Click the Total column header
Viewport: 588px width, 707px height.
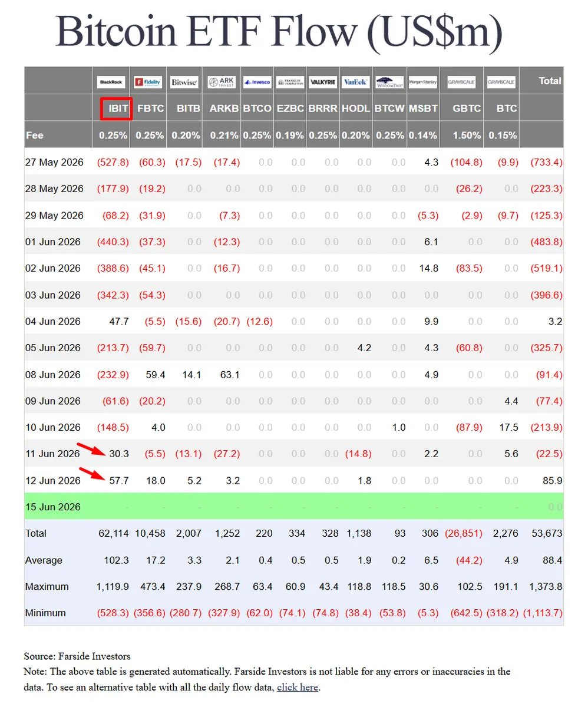point(550,81)
